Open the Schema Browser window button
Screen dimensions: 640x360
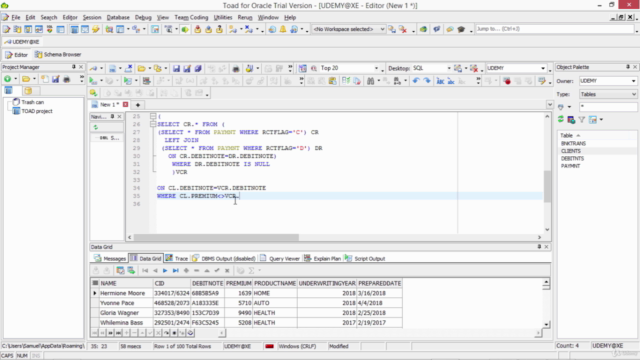(x=58, y=54)
